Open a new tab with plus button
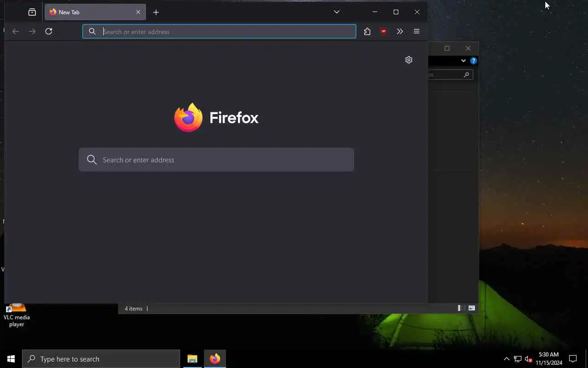The width and height of the screenshot is (588, 368). tap(156, 12)
